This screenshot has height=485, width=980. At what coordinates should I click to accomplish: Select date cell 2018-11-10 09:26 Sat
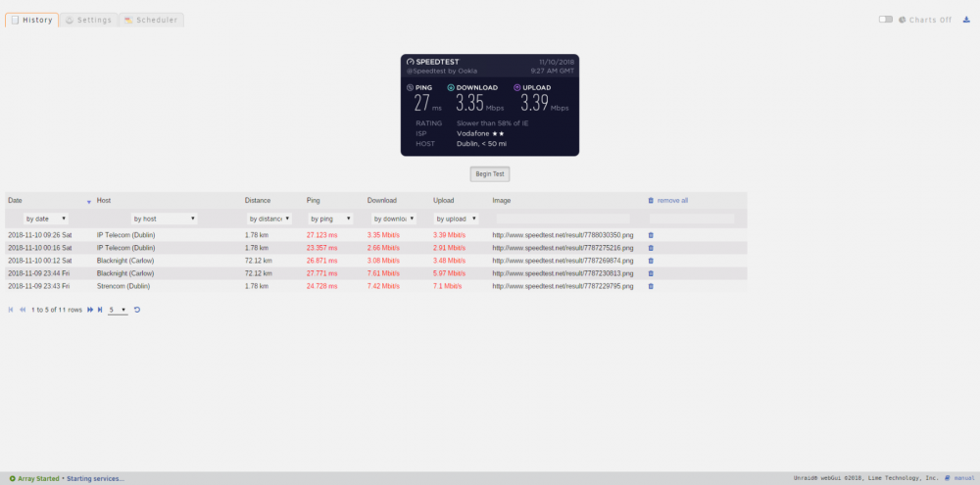(x=40, y=235)
